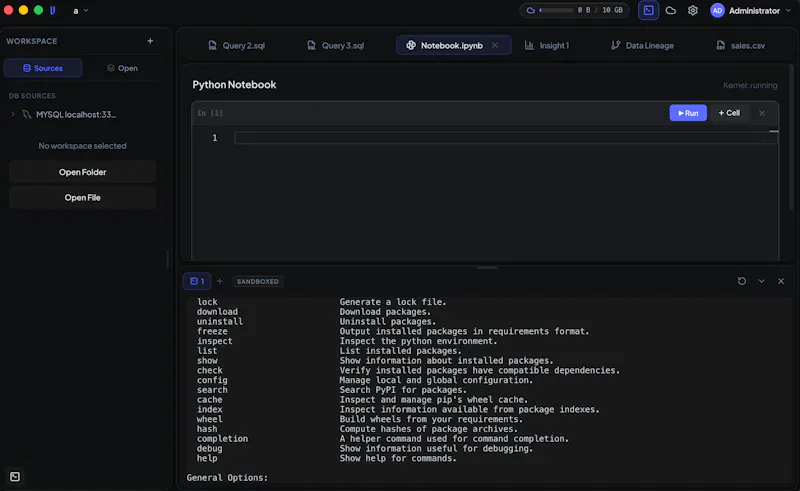Click the Kernel: running status text

pyautogui.click(x=750, y=85)
